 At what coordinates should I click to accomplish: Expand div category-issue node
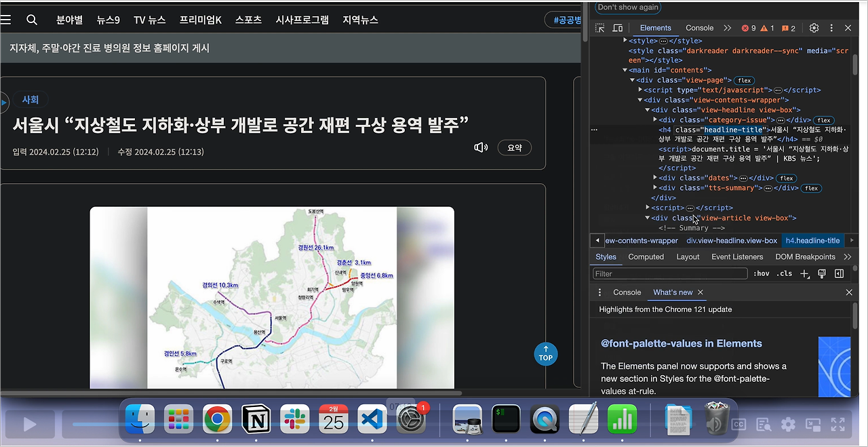pyautogui.click(x=655, y=119)
